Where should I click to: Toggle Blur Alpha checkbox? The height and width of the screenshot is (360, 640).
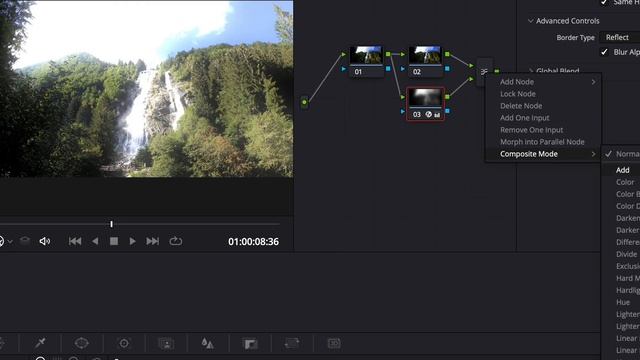pyautogui.click(x=604, y=52)
